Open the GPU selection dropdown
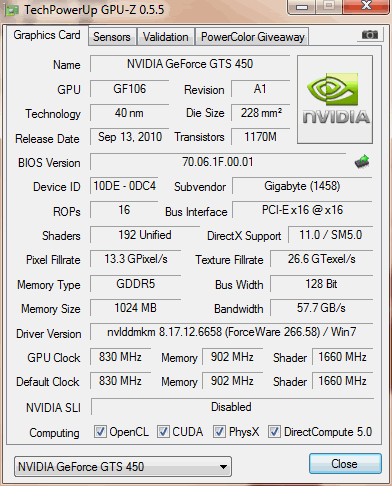This screenshot has width=392, height=486. click(x=123, y=466)
